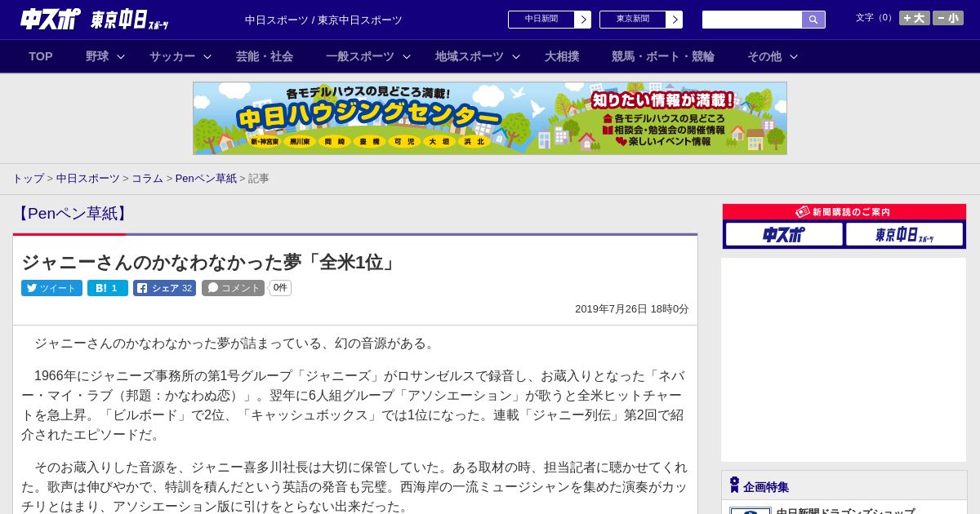Open the その他 menu item
Viewport: 980px width, 514px height.
coord(764,56)
